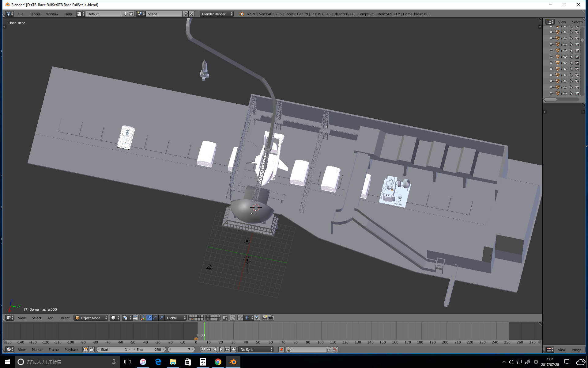Open snap element type selector
The width and height of the screenshot is (588, 368).
coord(249,318)
